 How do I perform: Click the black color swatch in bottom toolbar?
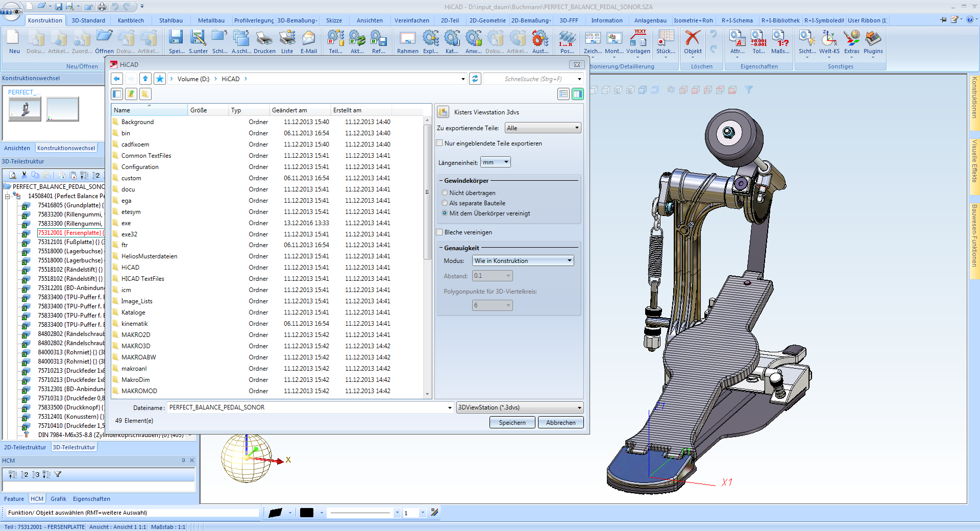point(307,513)
